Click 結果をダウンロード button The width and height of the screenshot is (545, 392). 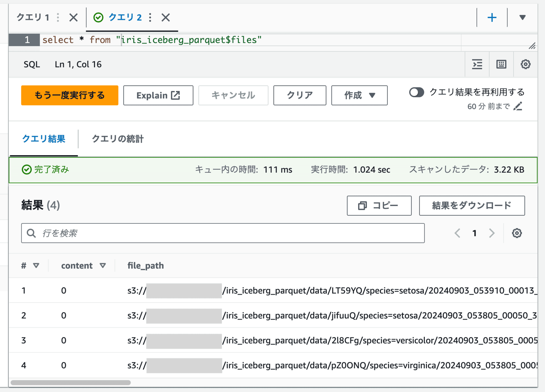(472, 206)
